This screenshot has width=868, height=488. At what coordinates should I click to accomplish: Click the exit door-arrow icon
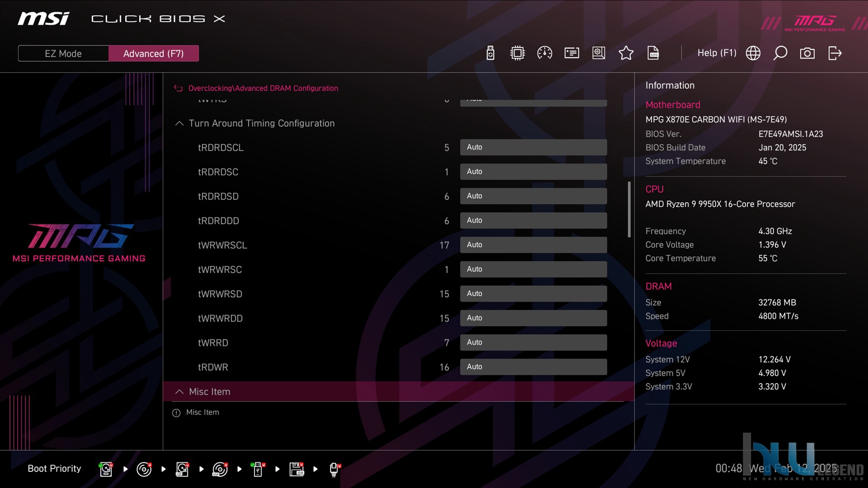[x=835, y=53]
